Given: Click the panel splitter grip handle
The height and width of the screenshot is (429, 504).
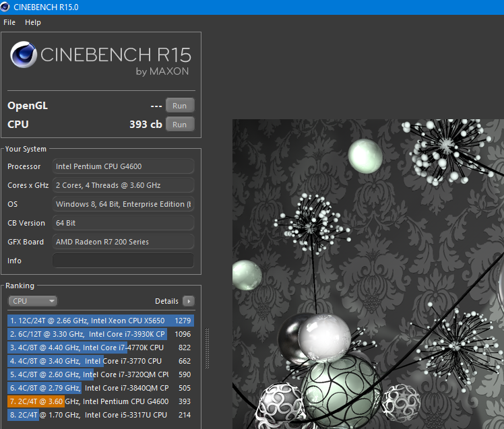Looking at the screenshot, I should tap(208, 348).
